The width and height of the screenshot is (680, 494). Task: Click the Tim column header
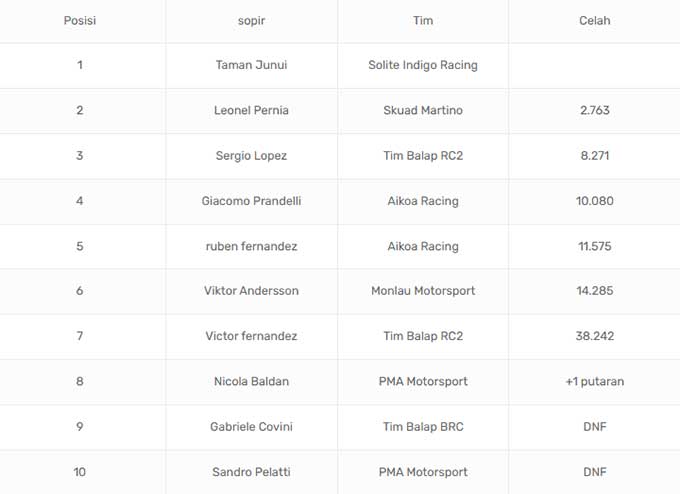(x=423, y=20)
